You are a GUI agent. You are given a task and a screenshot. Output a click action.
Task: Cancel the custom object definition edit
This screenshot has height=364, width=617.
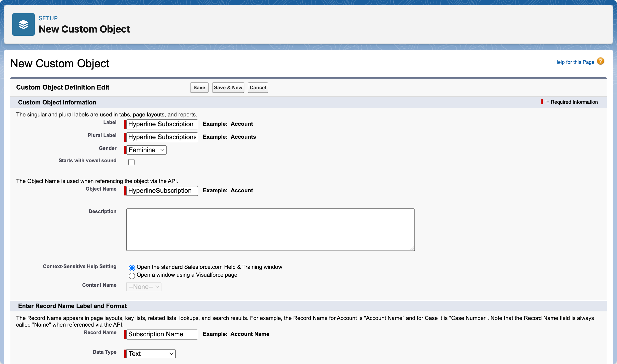point(258,88)
